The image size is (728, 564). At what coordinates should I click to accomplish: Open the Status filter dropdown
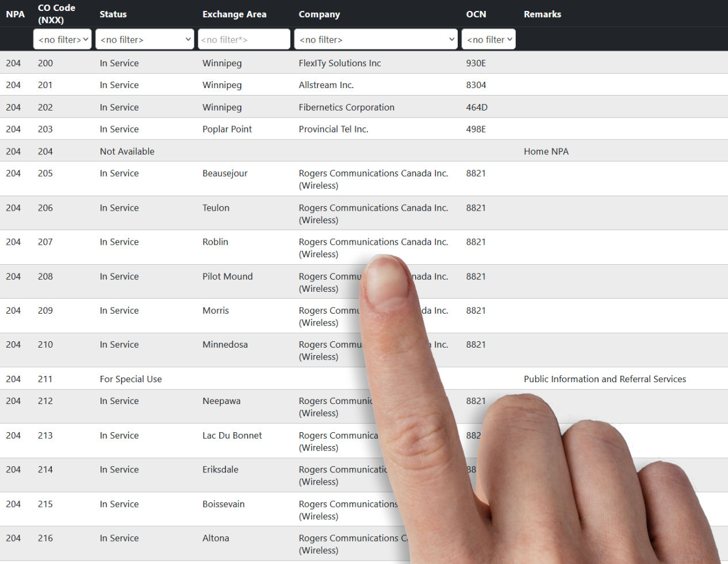point(144,39)
